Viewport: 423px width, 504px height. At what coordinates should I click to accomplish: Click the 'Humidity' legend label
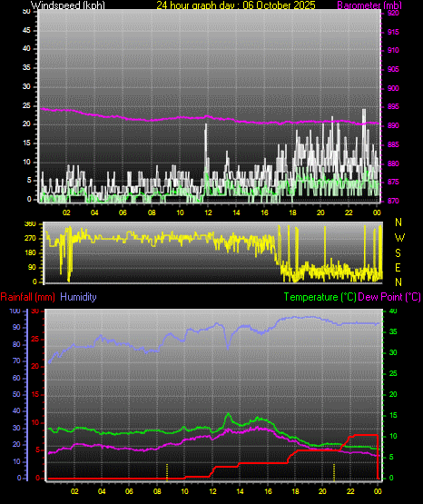78,297
